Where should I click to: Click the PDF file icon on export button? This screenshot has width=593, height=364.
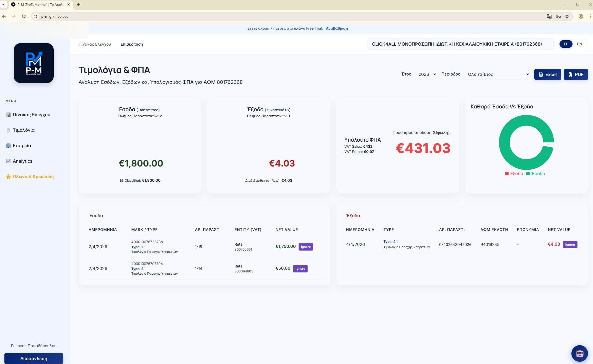[570, 74]
